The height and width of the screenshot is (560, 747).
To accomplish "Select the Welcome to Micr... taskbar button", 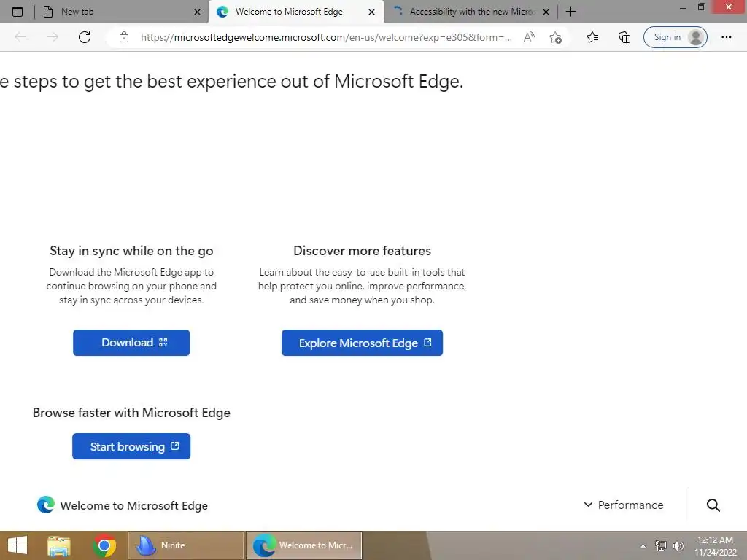I will click(x=304, y=545).
